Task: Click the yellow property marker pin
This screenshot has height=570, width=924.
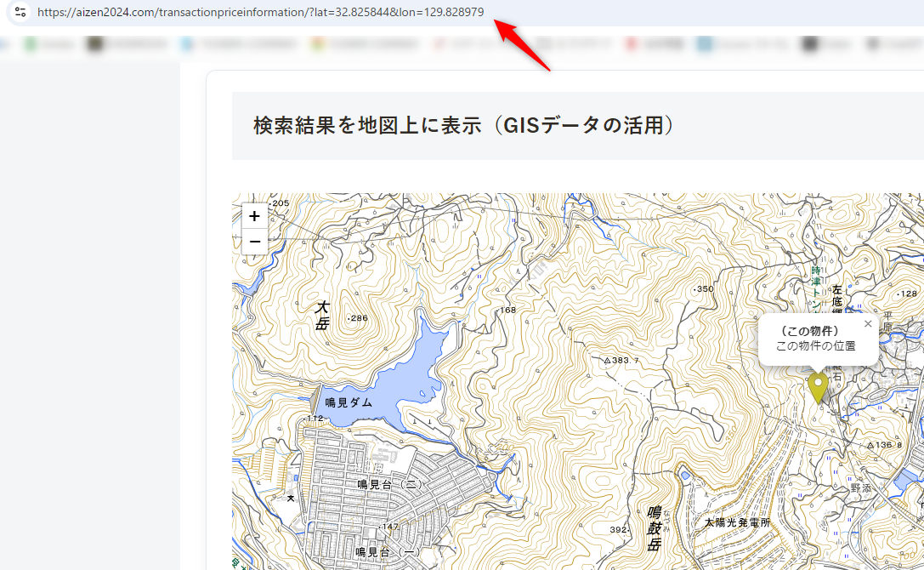Action: tap(818, 386)
